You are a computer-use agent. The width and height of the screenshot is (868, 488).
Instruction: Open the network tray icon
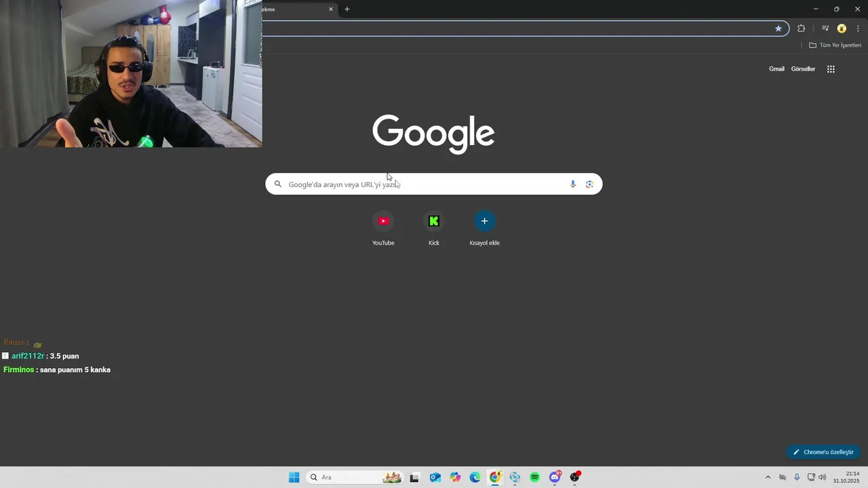tap(811, 477)
